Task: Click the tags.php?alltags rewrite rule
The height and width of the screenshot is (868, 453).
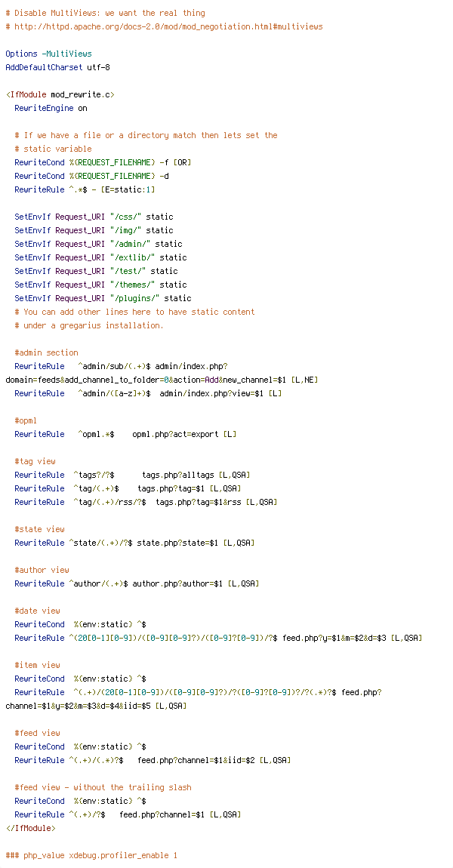Action: (132, 475)
